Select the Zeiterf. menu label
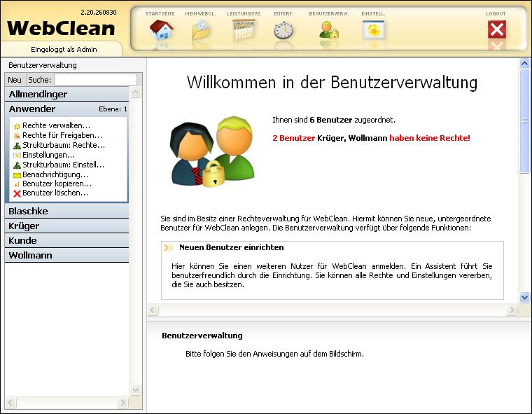The width and height of the screenshot is (532, 414). [283, 13]
